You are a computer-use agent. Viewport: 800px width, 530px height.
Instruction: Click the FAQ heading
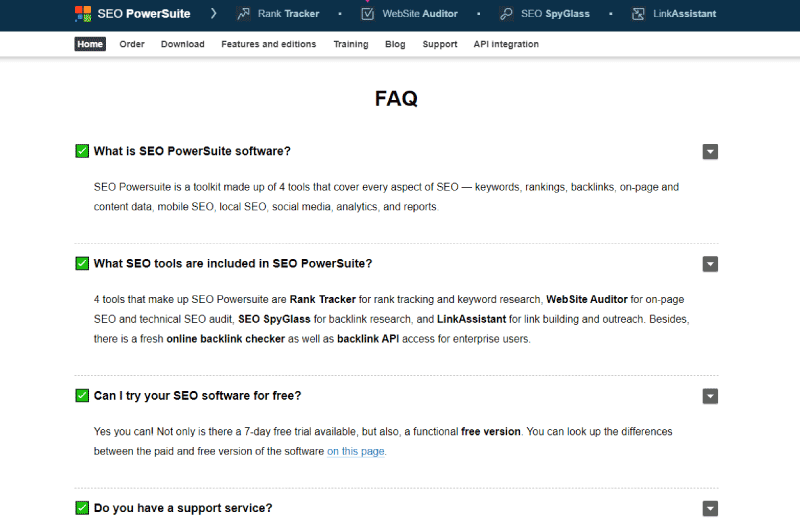pyautogui.click(x=396, y=98)
